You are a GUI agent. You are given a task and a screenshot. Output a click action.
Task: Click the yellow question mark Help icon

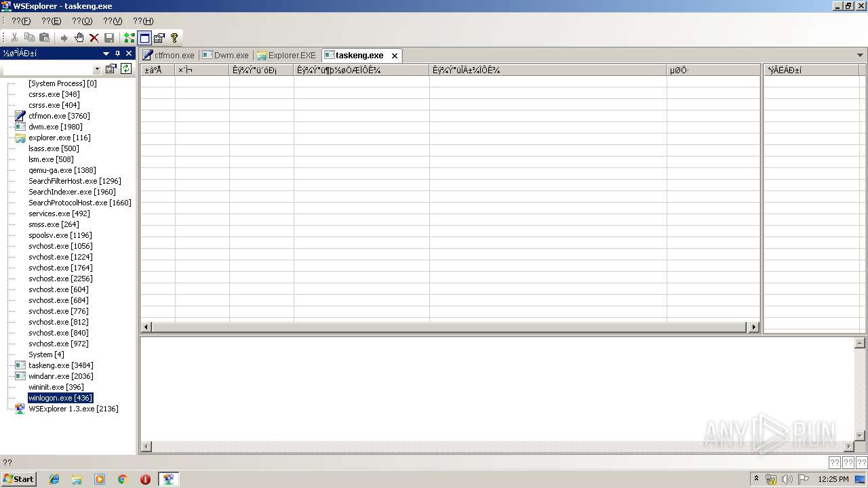[174, 38]
